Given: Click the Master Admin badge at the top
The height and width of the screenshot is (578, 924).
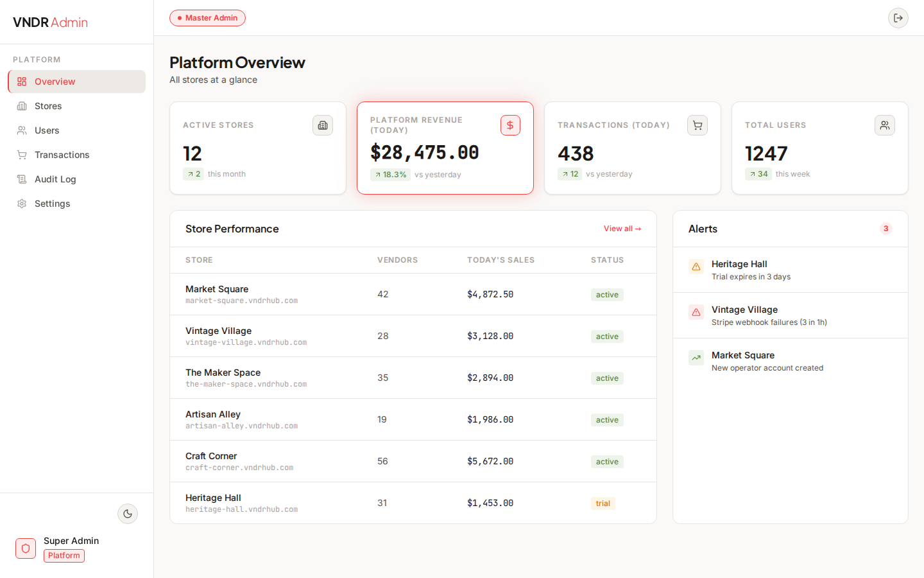Looking at the screenshot, I should click(x=207, y=18).
